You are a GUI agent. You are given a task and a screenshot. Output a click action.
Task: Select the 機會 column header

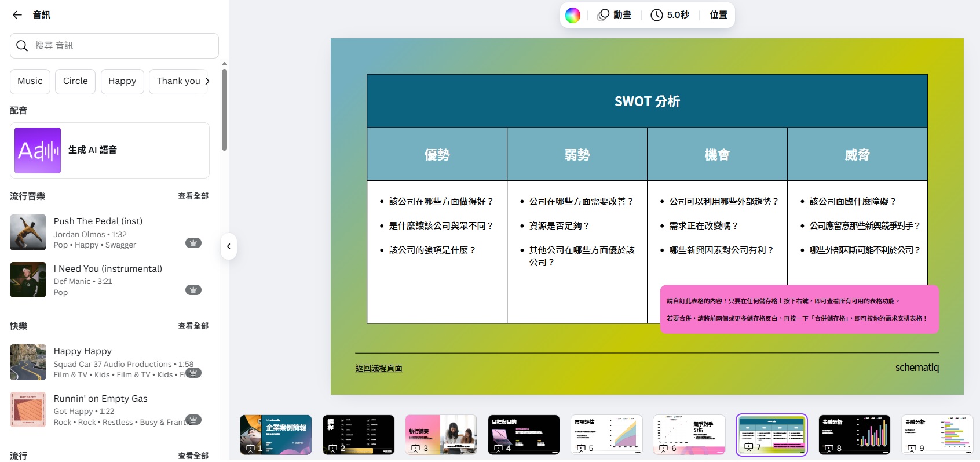[717, 154]
